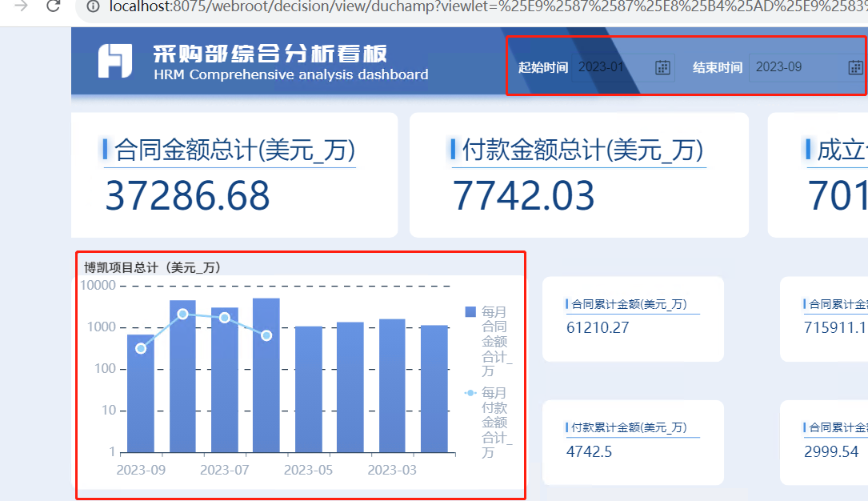Click the value 7742.03
This screenshot has width=868, height=501.
pyautogui.click(x=524, y=196)
